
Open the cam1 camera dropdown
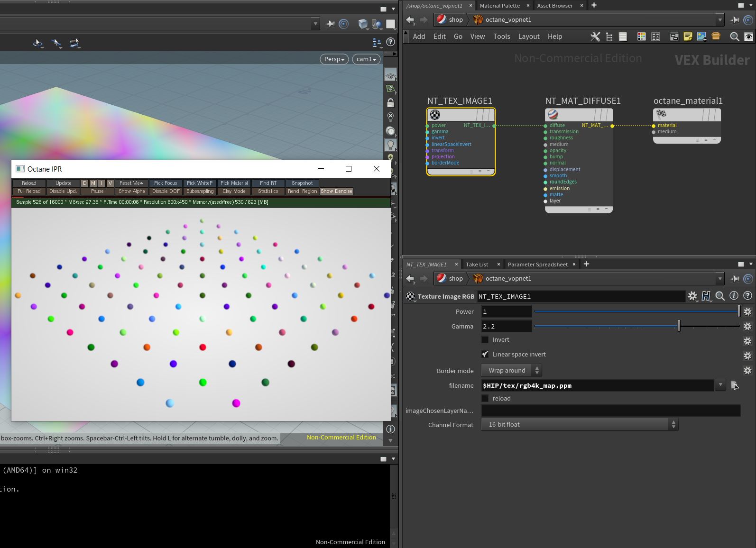pyautogui.click(x=366, y=59)
